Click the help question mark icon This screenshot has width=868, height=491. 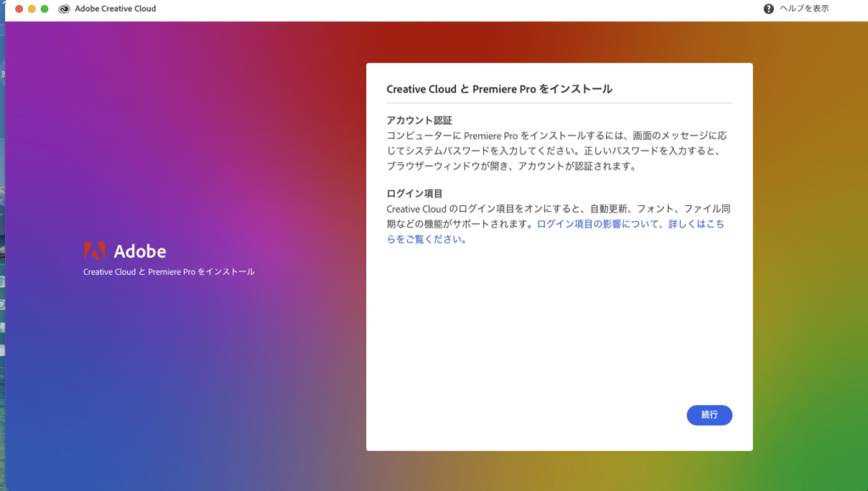pos(768,8)
